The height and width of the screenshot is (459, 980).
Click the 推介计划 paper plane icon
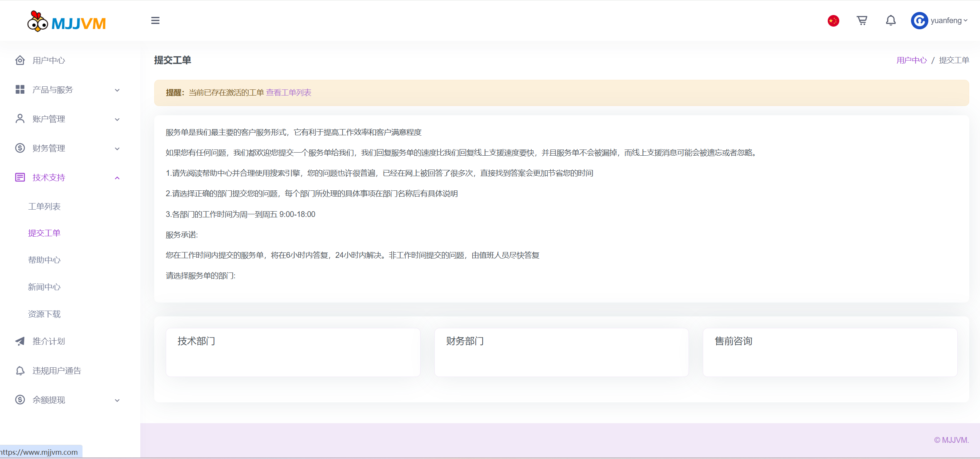click(x=20, y=341)
